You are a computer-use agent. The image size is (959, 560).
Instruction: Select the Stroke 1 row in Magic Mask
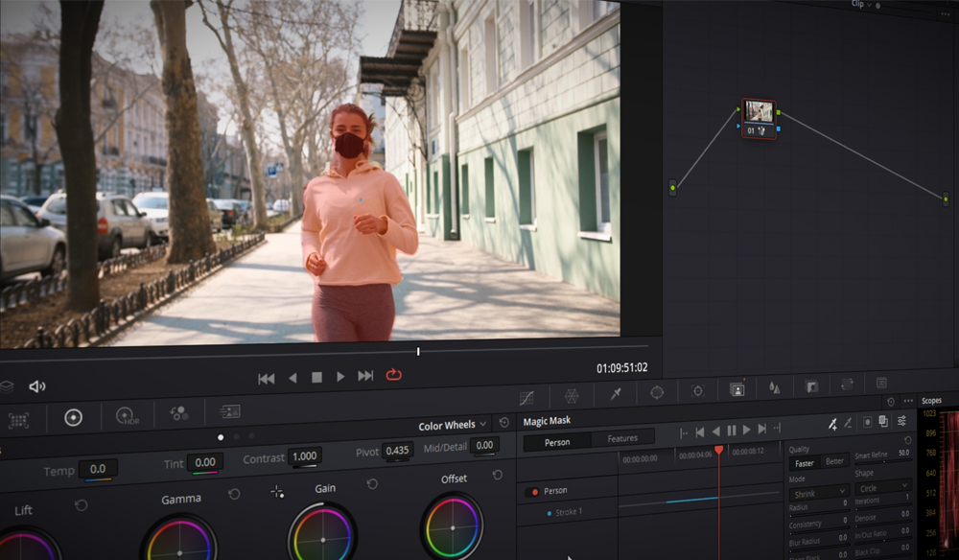click(x=568, y=512)
